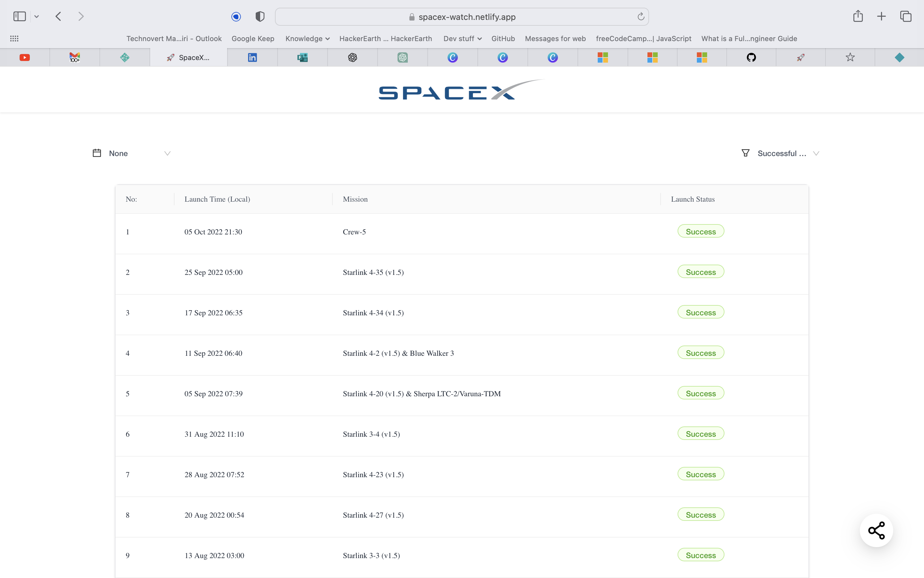Open GitHub bookmark
Image resolution: width=924 pixels, height=578 pixels.
(503, 39)
